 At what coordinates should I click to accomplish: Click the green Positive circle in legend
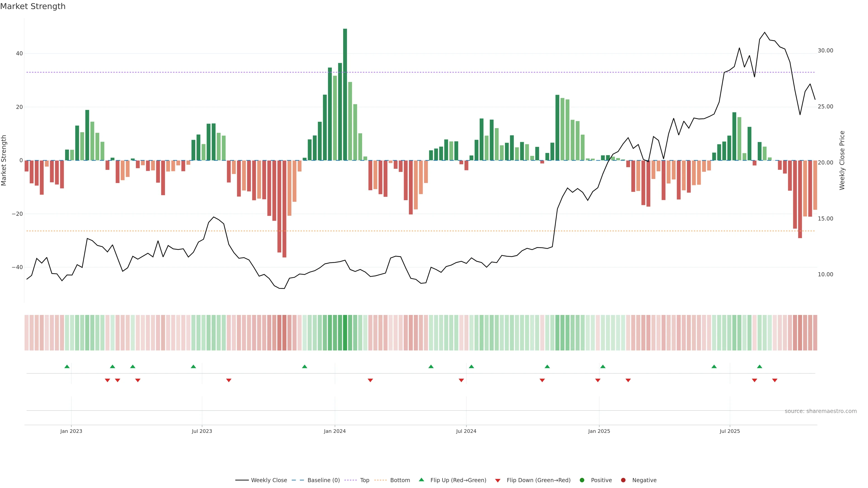tap(582, 480)
